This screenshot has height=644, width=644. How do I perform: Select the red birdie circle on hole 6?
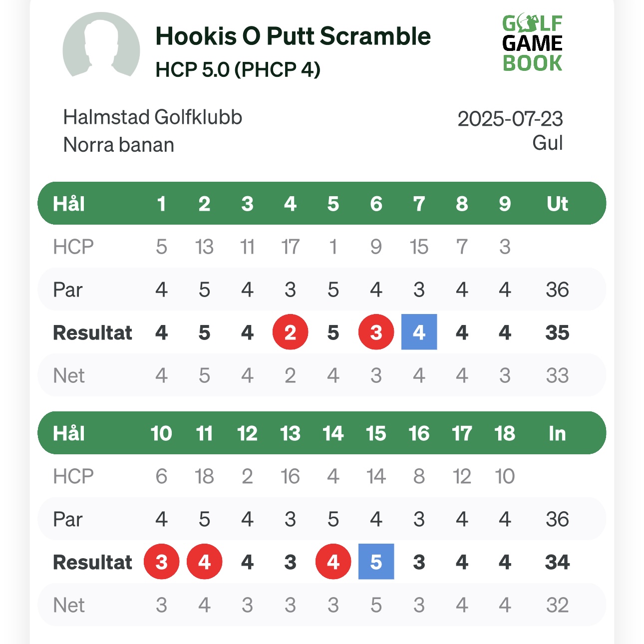coord(376,332)
